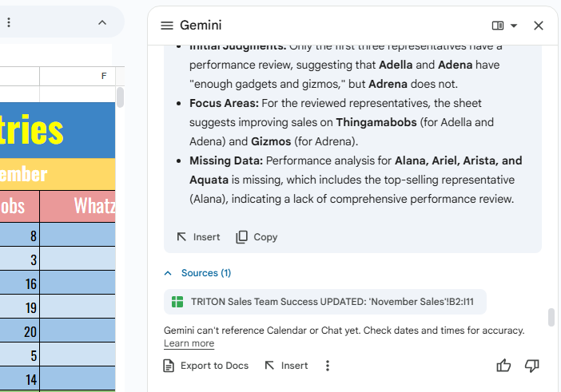Click the Gemini panel vertical scrollbar

point(551,317)
